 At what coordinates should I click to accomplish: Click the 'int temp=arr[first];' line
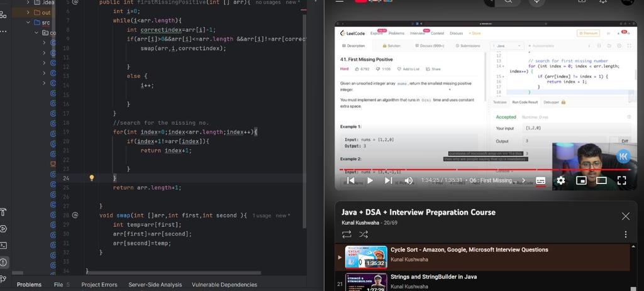147,225
